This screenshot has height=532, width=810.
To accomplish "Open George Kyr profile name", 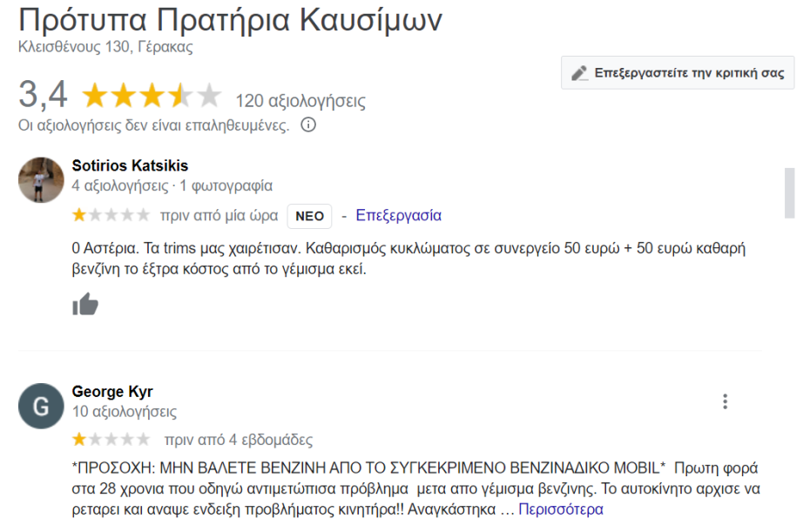I will (112, 392).
